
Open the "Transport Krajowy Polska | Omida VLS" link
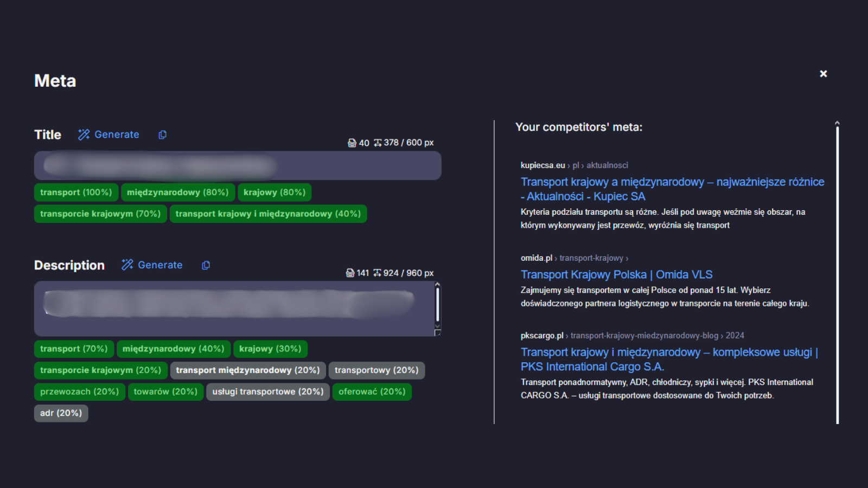pyautogui.click(x=616, y=274)
